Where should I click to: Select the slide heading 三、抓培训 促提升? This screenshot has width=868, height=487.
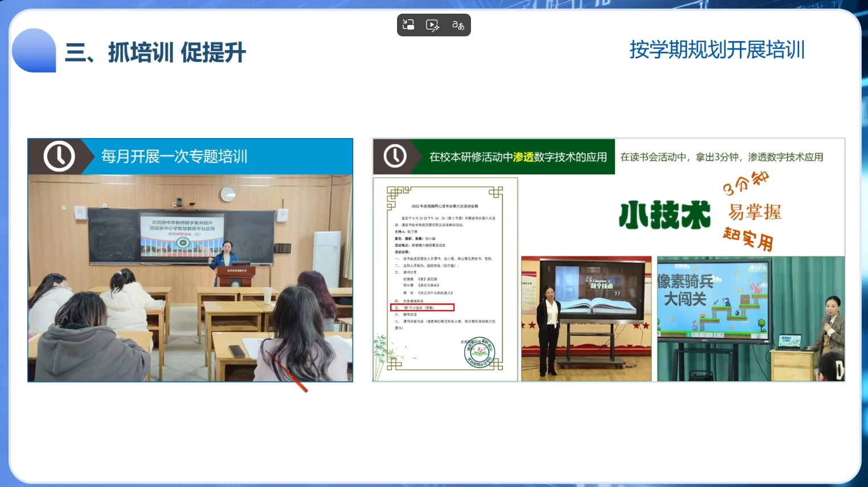click(x=155, y=53)
